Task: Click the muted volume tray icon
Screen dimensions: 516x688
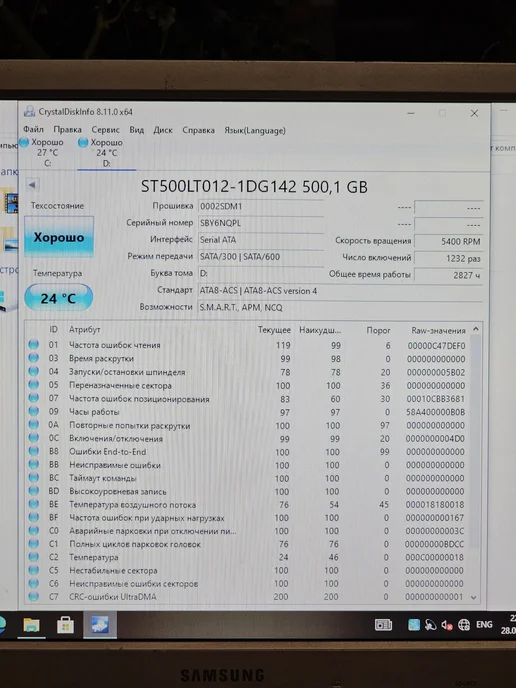Action: point(447,625)
